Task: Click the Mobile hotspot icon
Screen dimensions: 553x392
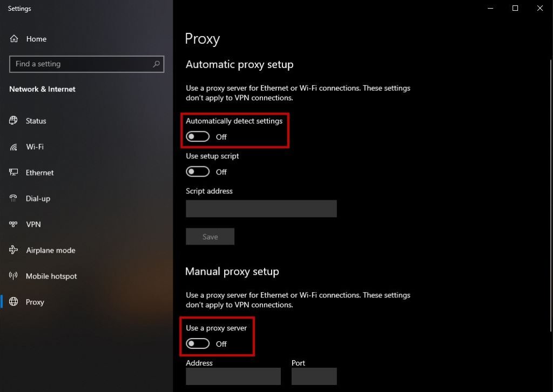Action: [x=14, y=276]
